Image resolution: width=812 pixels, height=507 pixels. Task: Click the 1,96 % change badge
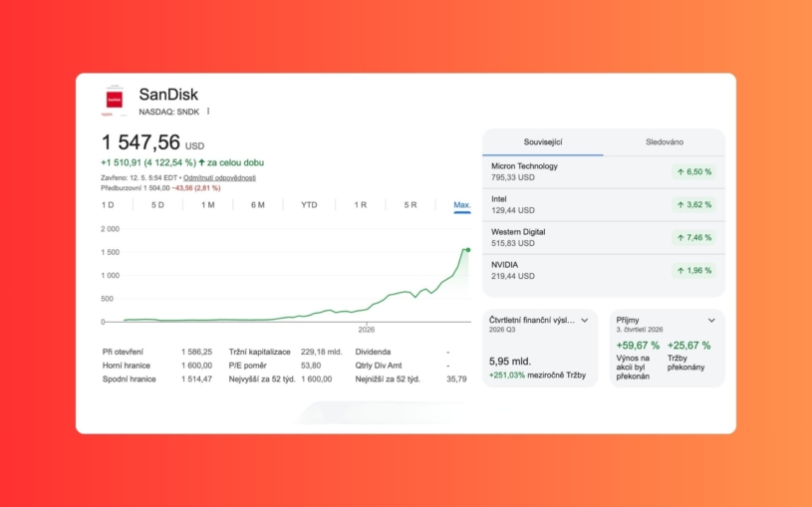pos(693,270)
